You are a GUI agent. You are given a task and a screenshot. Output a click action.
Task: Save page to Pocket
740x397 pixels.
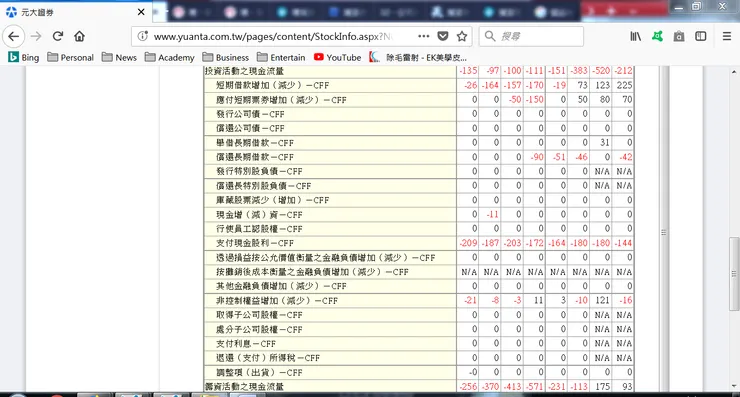click(x=443, y=36)
